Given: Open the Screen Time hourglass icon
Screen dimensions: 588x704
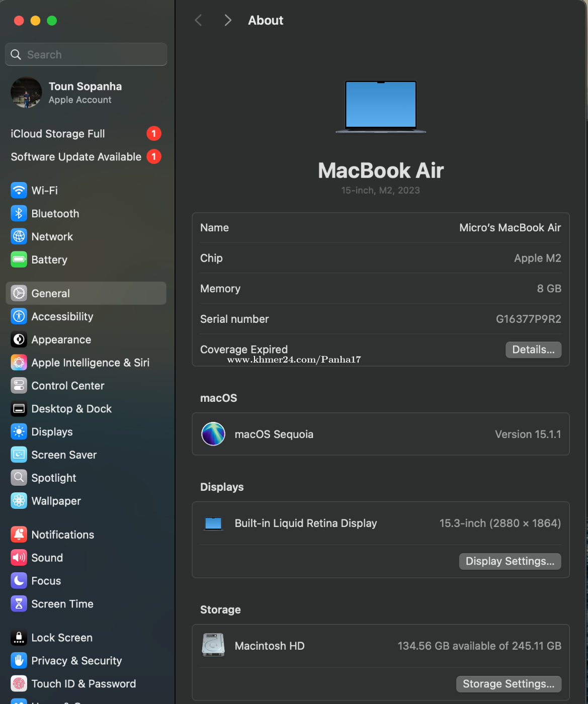Looking at the screenshot, I should pos(19,604).
